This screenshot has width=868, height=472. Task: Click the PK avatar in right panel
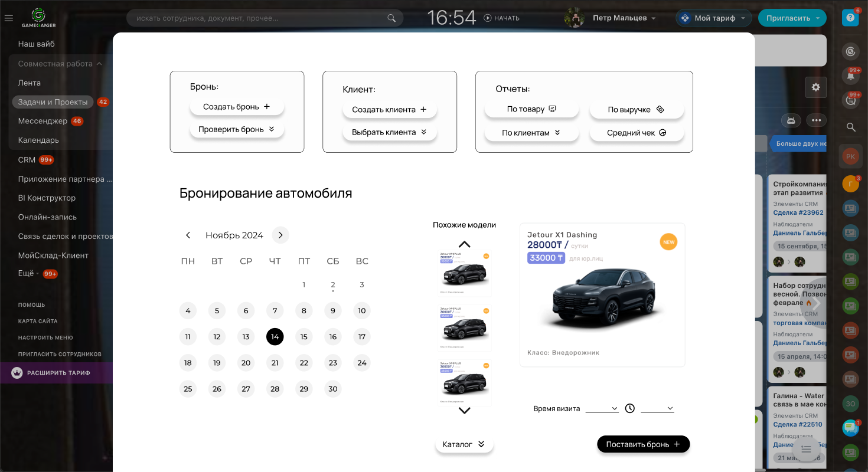pyautogui.click(x=850, y=157)
